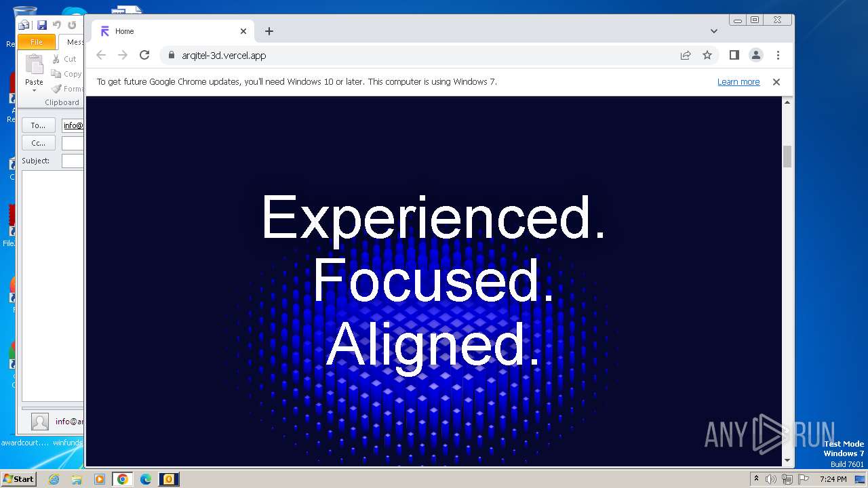Bookmark this tab with star icon
868x488 pixels.
707,55
